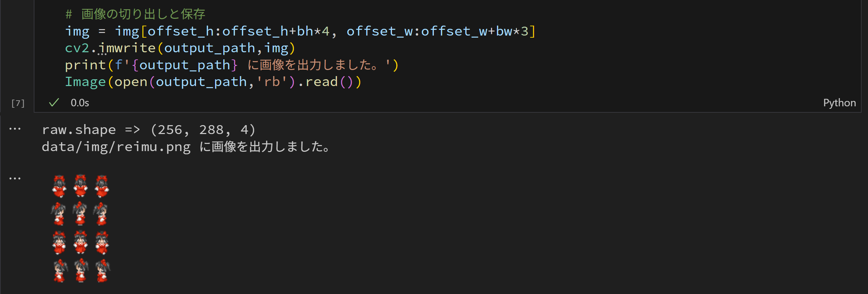Click the 0.0s execution time label
The width and height of the screenshot is (868, 294).
click(x=80, y=103)
